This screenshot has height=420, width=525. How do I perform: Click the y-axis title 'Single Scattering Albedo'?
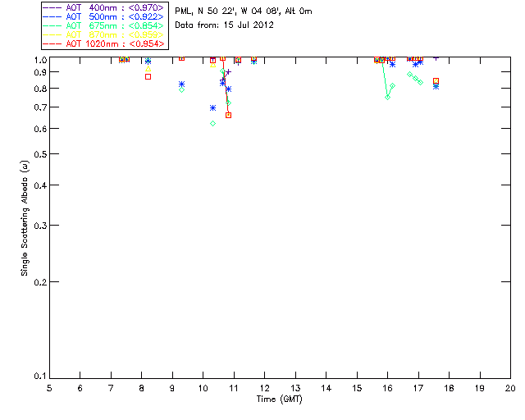coord(25,218)
